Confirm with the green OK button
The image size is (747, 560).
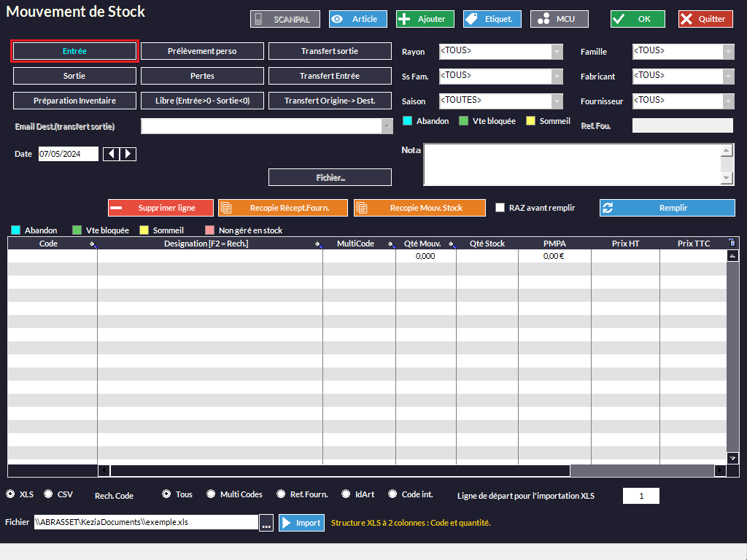point(638,19)
